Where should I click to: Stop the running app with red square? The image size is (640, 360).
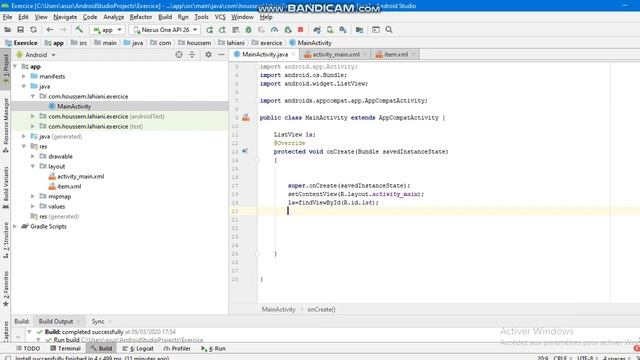[x=301, y=30]
